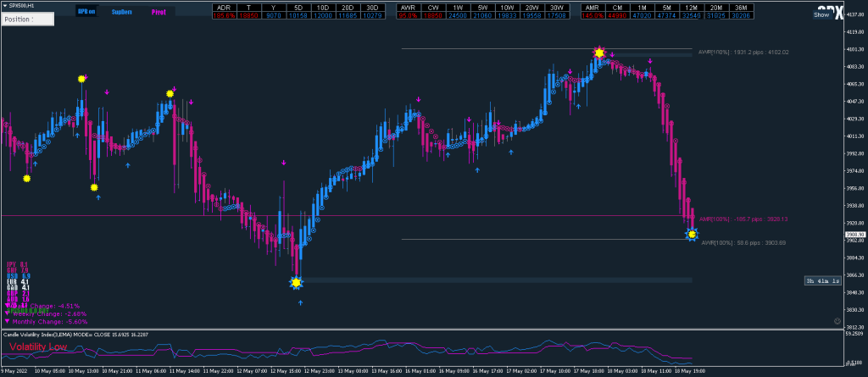Click the magenta AMR[100%] horizontal line label

(x=744, y=219)
